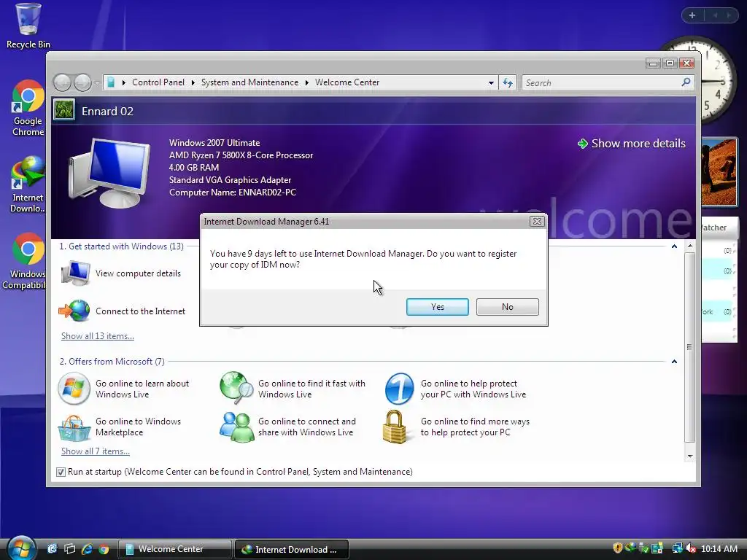The height and width of the screenshot is (560, 747).
Task: Click the security shield tray icon
Action: click(x=618, y=548)
